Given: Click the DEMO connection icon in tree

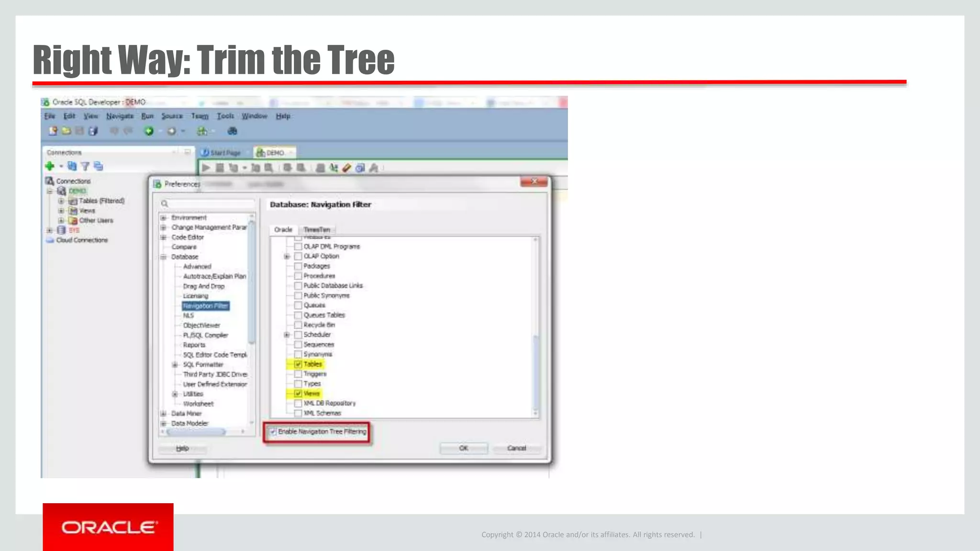Looking at the screenshot, I should [x=61, y=191].
